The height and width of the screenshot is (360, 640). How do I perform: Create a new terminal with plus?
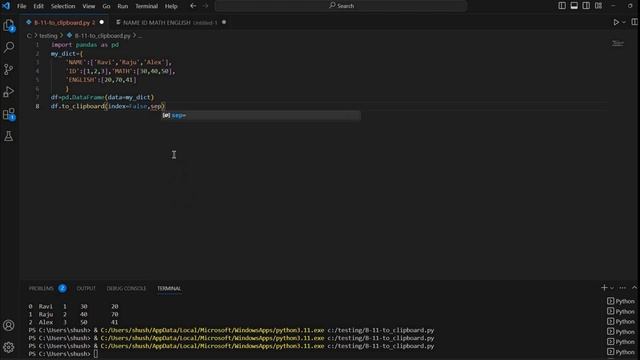(604, 288)
